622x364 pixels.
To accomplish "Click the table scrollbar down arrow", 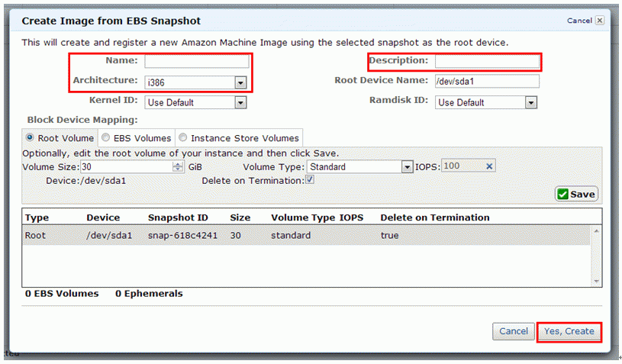I will pyautogui.click(x=596, y=282).
